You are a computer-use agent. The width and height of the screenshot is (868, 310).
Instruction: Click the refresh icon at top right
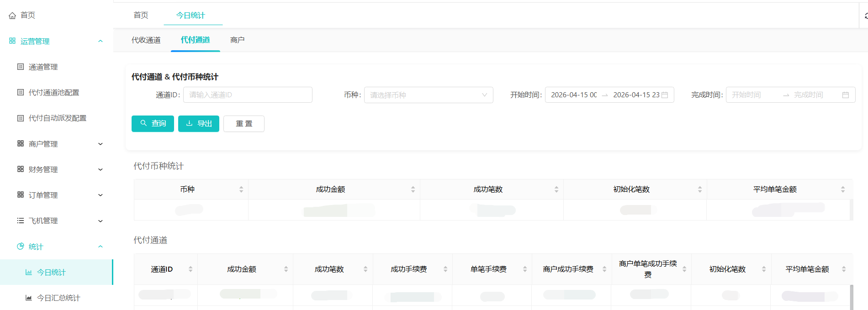[x=866, y=16]
